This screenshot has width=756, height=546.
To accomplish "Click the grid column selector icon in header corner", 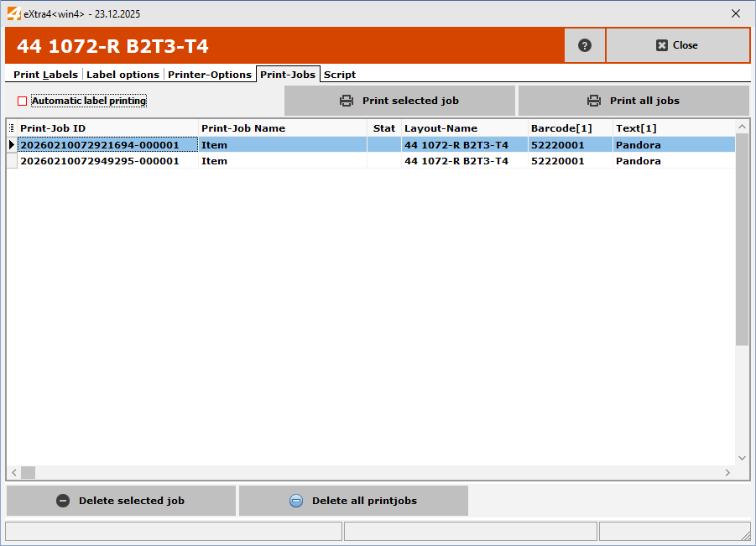I will coord(12,128).
